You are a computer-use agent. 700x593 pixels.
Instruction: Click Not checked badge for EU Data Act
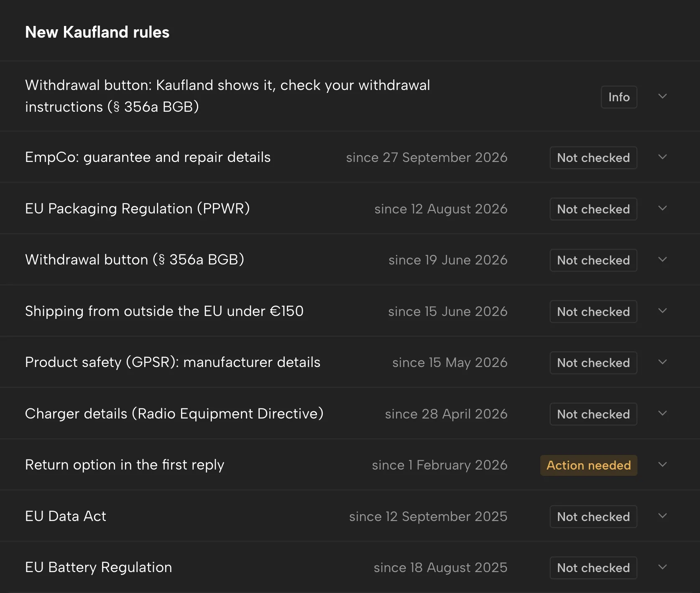coord(593,516)
